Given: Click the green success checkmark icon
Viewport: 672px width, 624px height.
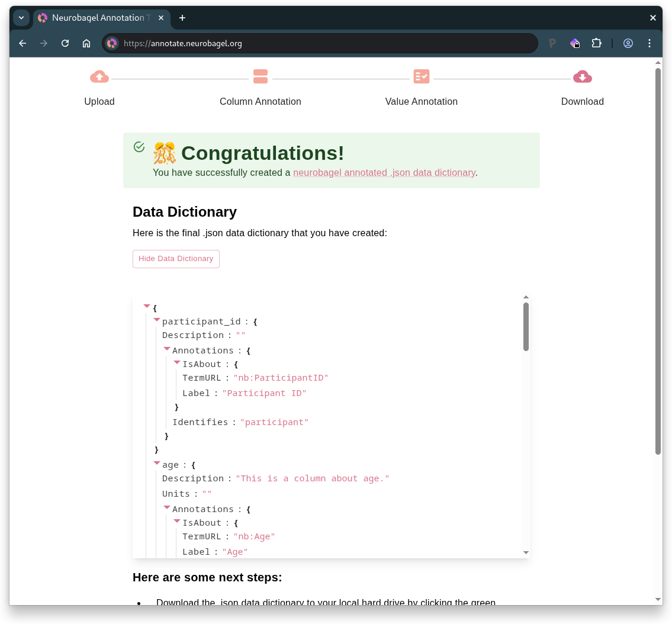Looking at the screenshot, I should pos(139,146).
